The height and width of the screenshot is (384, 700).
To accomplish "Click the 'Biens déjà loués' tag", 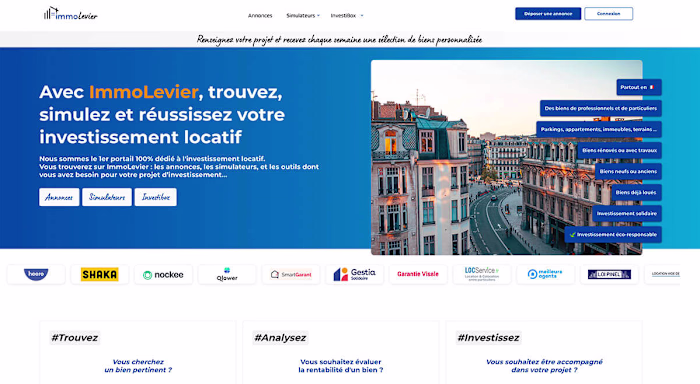I will 636,192.
